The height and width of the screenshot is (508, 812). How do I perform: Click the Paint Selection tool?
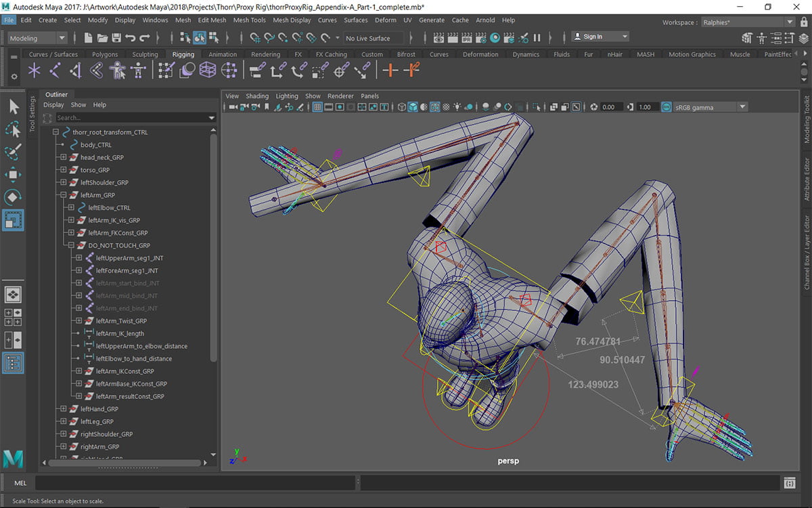click(13, 152)
